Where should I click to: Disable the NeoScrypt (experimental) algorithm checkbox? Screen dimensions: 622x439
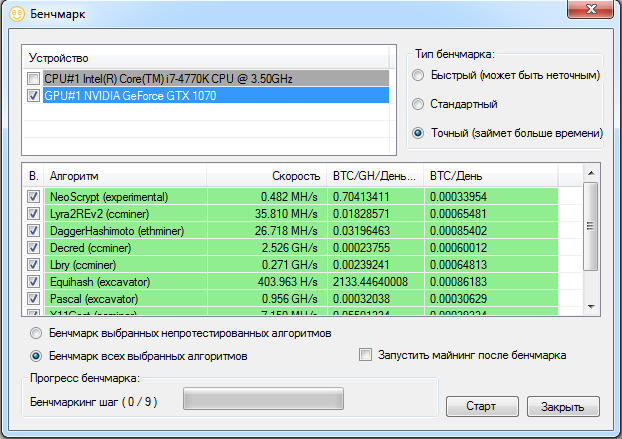coord(33,197)
